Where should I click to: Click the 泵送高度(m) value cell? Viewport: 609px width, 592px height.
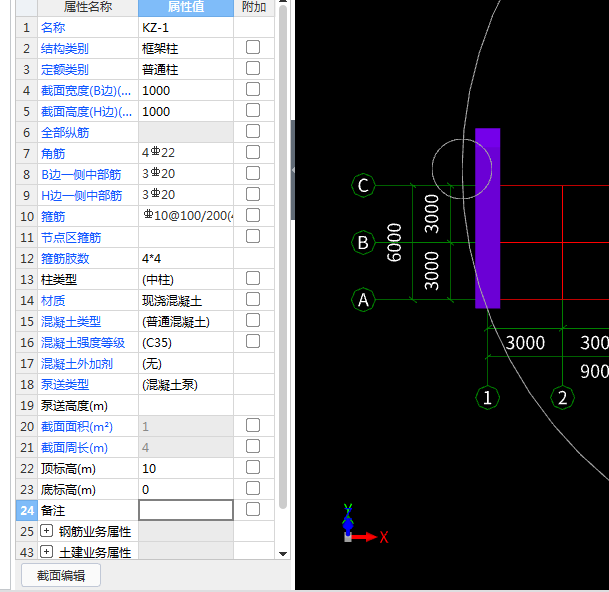[186, 406]
